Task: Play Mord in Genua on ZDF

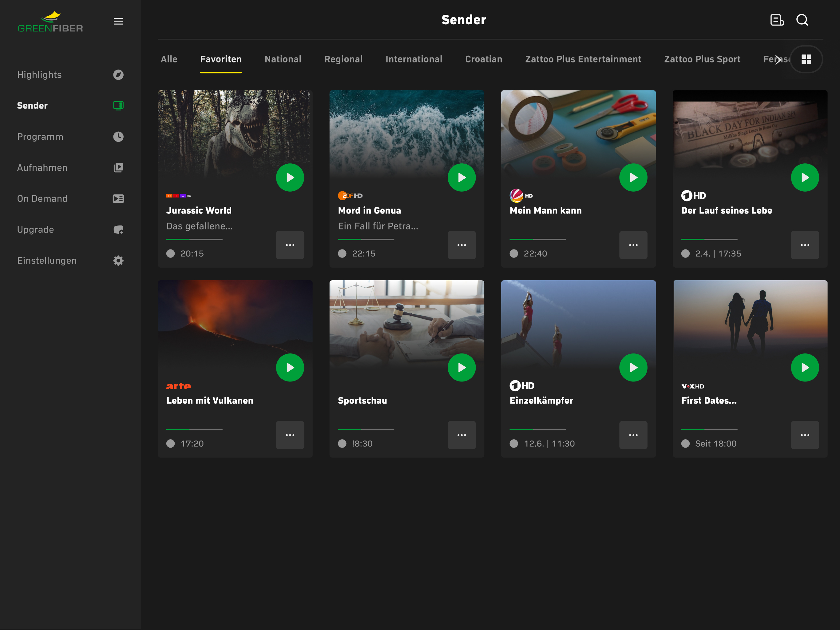Action: click(462, 177)
